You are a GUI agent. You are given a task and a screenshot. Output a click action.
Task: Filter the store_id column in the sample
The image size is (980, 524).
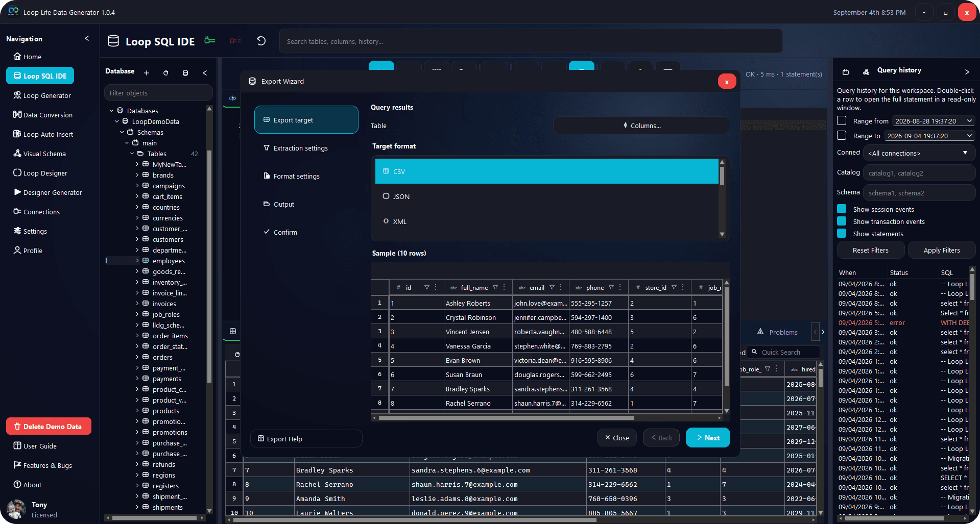point(674,287)
